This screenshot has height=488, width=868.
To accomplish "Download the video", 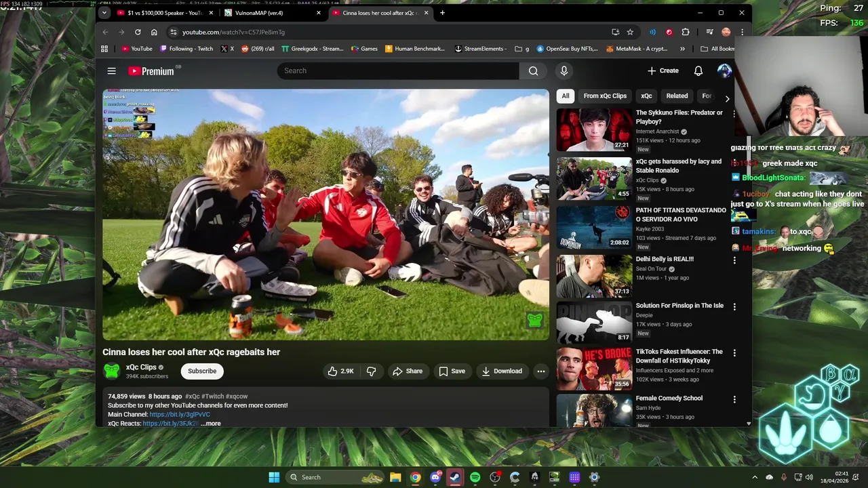I will [x=502, y=371].
